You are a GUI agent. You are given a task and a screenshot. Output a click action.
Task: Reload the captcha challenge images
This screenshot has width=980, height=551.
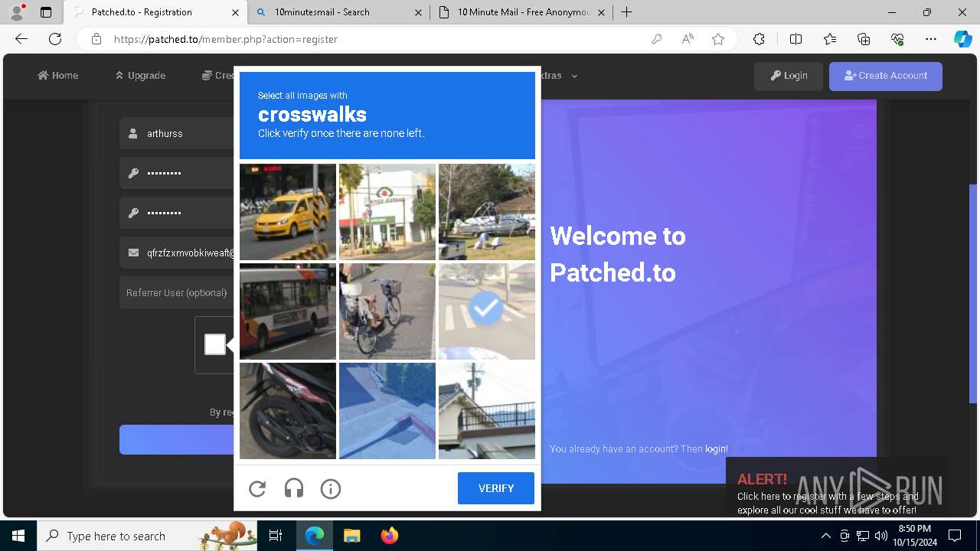click(257, 488)
